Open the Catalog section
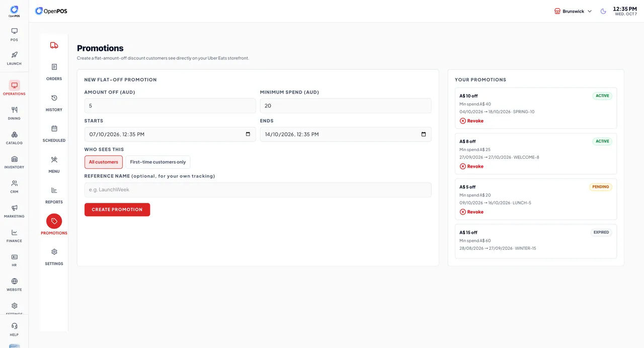This screenshot has height=348, width=644. click(14, 137)
